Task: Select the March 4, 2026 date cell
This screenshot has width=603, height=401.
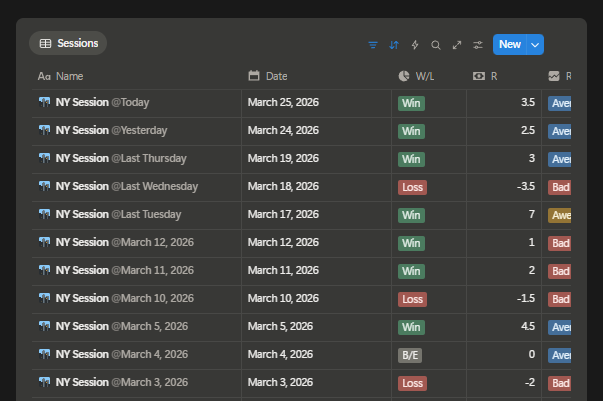Action: click(316, 355)
